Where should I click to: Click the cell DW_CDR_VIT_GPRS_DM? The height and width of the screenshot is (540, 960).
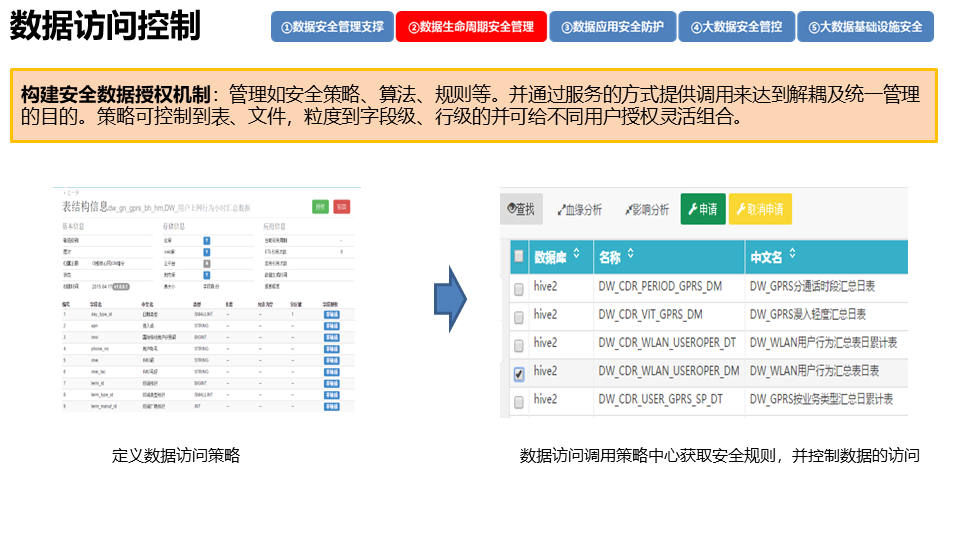[x=650, y=315]
